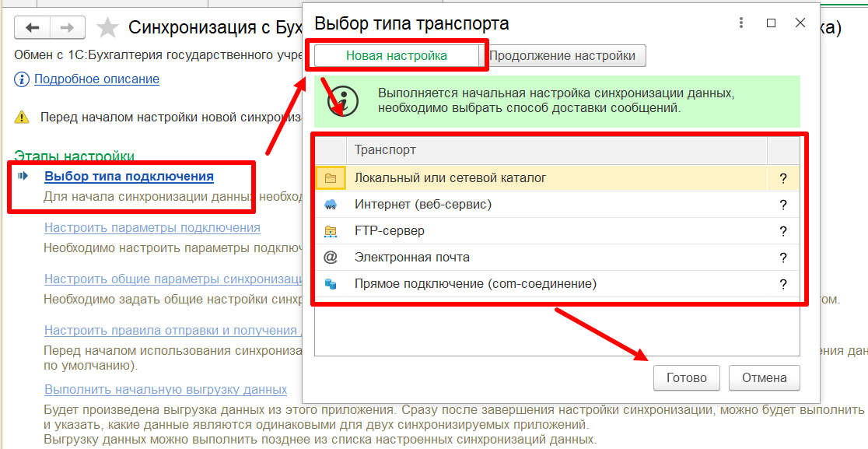Click the com-connection database icon

click(x=331, y=284)
